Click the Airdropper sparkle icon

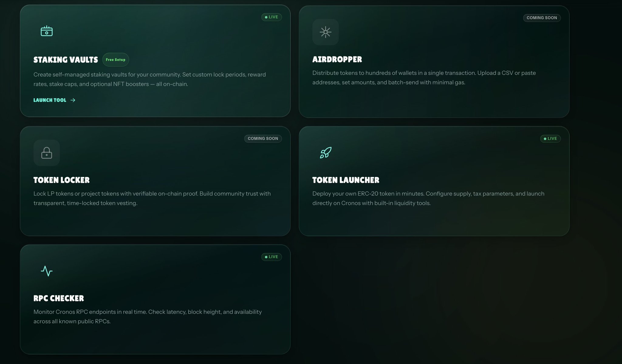coord(325,32)
